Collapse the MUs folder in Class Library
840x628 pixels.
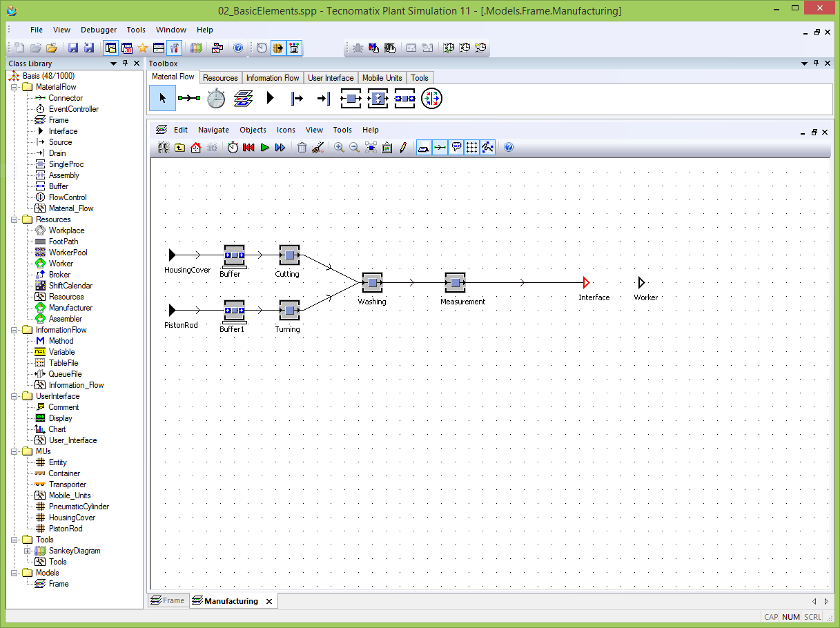[x=14, y=451]
